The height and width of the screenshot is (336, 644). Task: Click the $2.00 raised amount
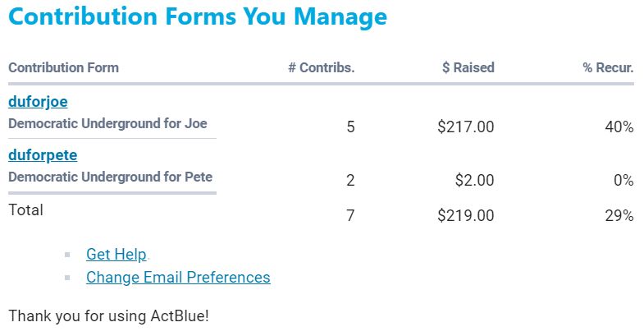click(x=474, y=181)
